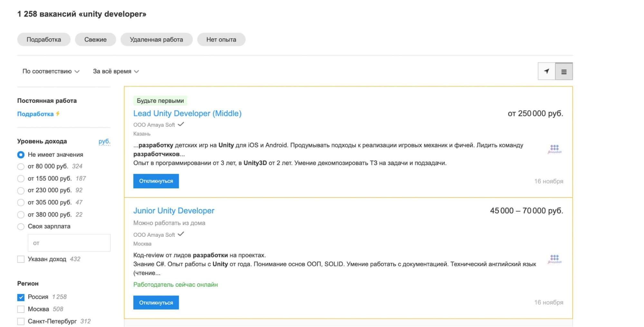This screenshot has height=327, width=644.
Task: Select income level from 80 000 rub.
Action: (x=21, y=167)
